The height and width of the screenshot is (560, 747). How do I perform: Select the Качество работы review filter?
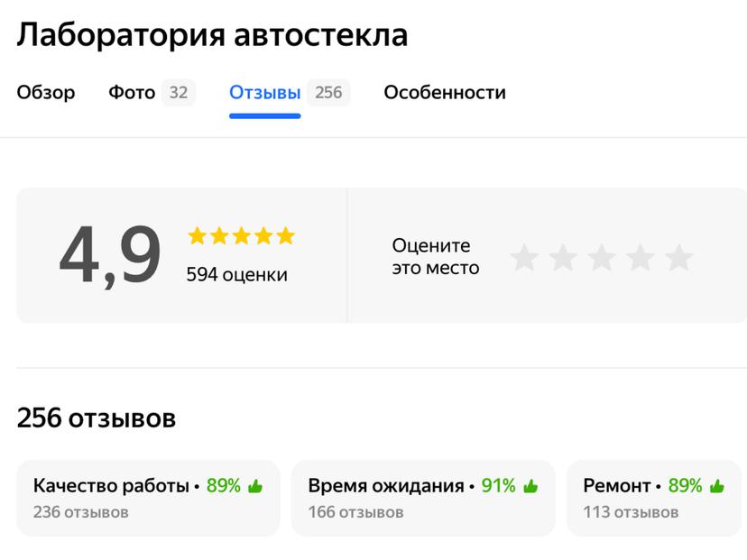coord(147,496)
